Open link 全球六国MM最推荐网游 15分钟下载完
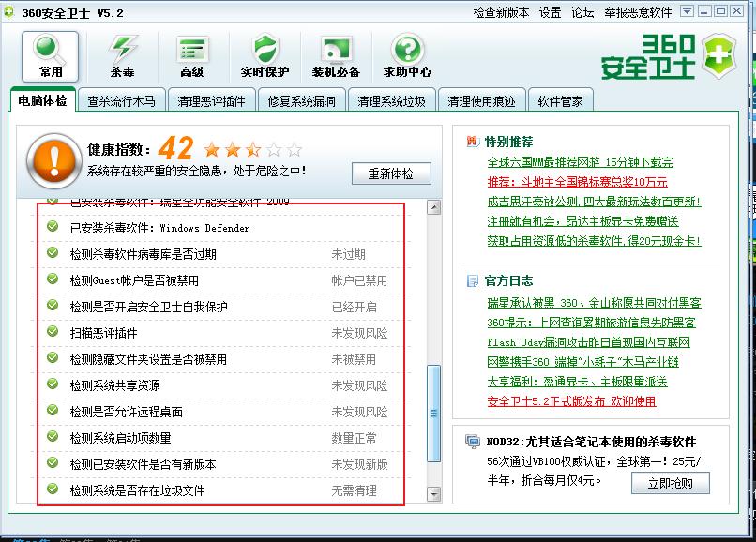Screen dimensions: 756x542 580,162
